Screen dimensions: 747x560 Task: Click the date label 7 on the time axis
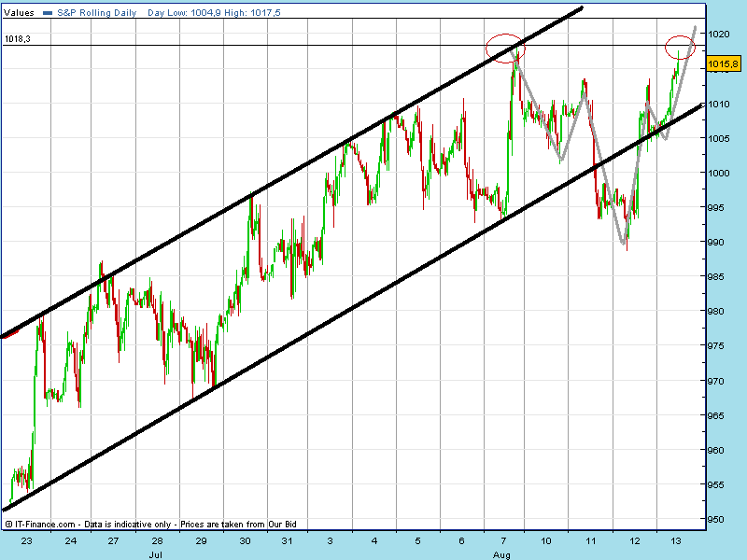503,541
